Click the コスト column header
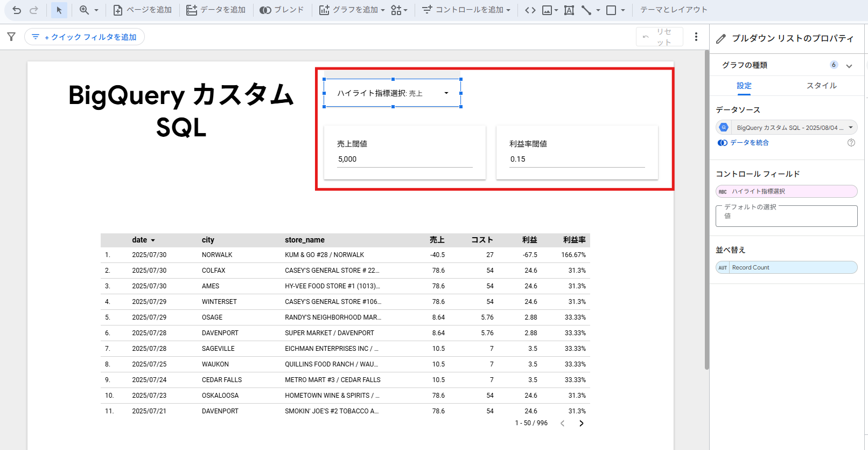The image size is (868, 450). [482, 240]
